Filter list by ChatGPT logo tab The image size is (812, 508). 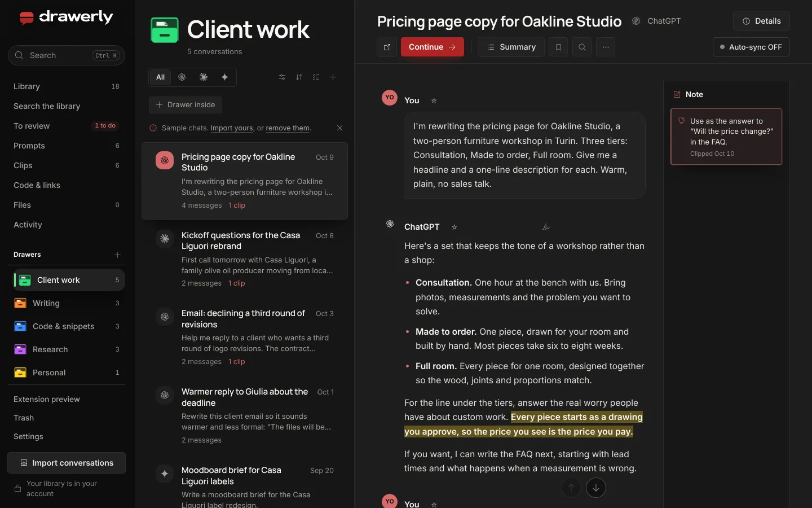182,77
